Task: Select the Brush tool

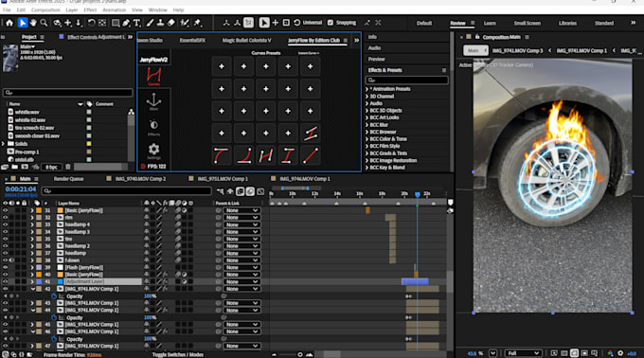Action: point(150,23)
